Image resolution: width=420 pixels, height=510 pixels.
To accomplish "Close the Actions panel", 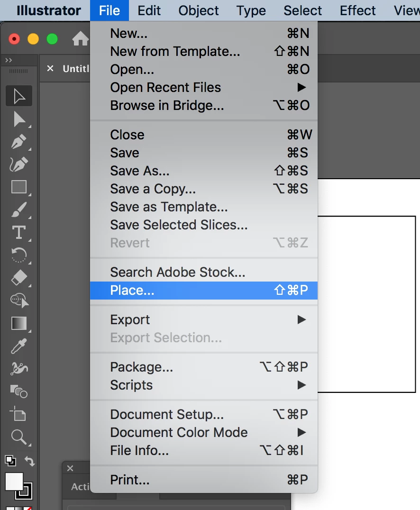I will (x=70, y=468).
